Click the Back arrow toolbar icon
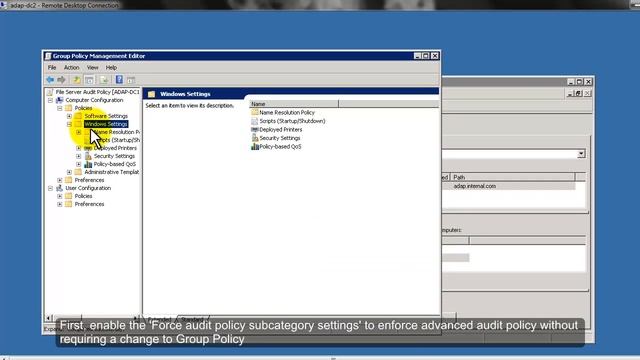The image size is (640, 360). [50, 80]
